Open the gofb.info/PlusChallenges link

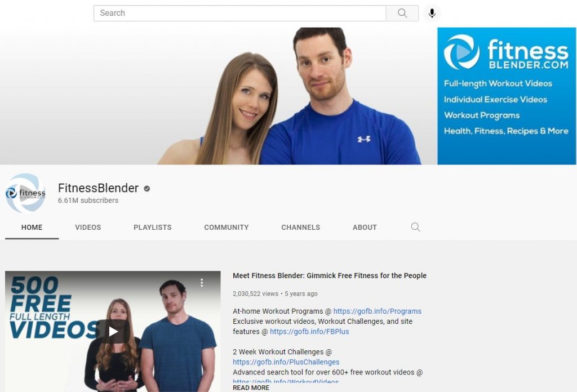pos(286,362)
